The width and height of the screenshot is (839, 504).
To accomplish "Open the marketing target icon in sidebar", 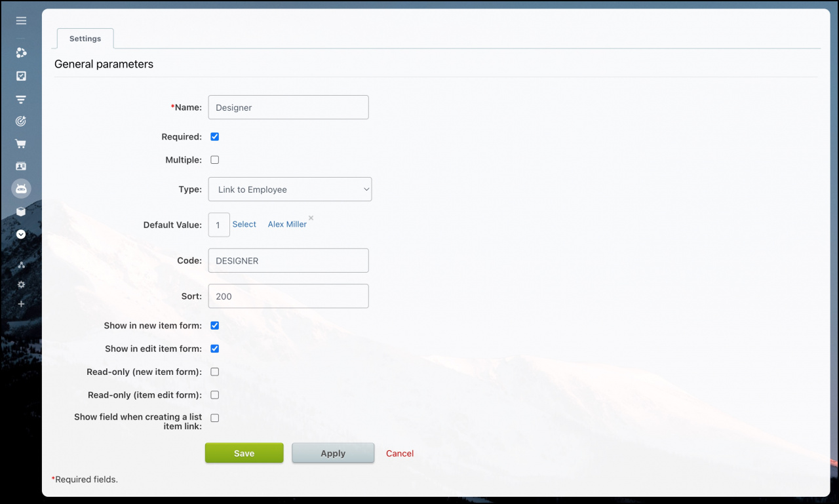I will (x=21, y=121).
